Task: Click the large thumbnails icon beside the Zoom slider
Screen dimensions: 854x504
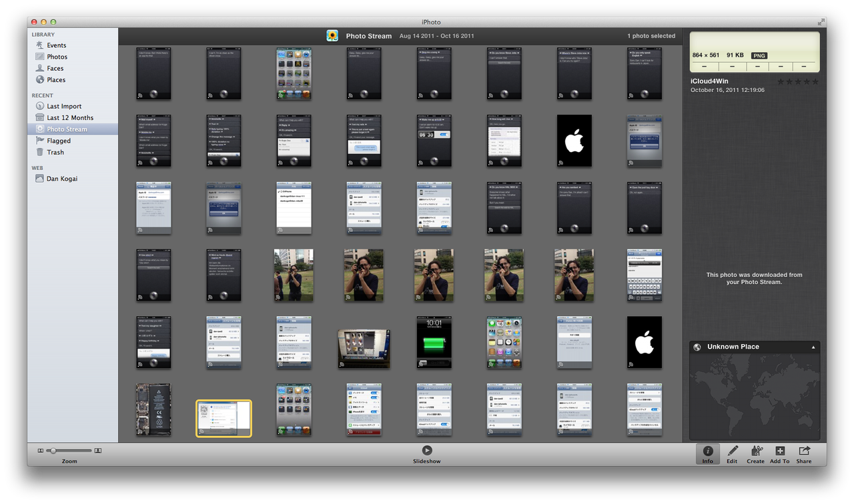Action: click(x=98, y=451)
